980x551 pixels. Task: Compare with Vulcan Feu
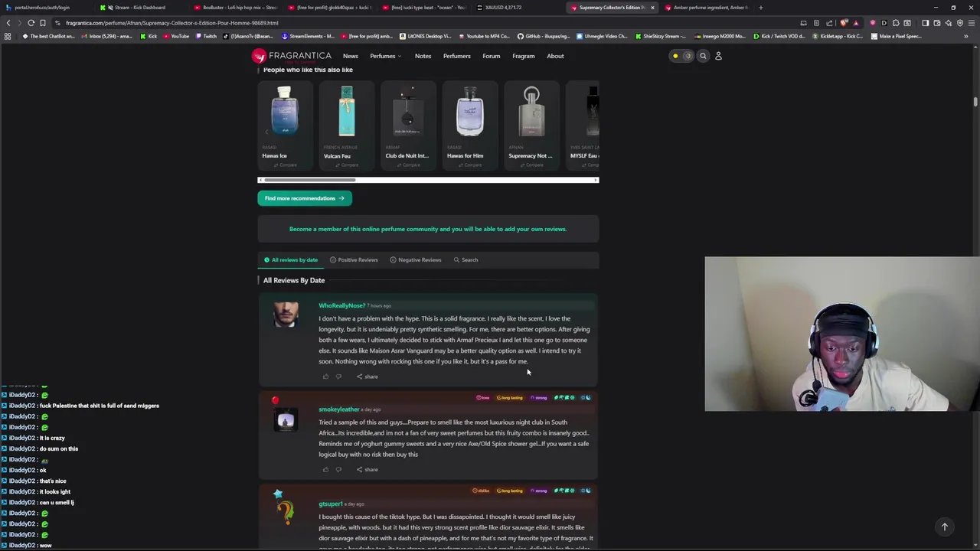(347, 165)
